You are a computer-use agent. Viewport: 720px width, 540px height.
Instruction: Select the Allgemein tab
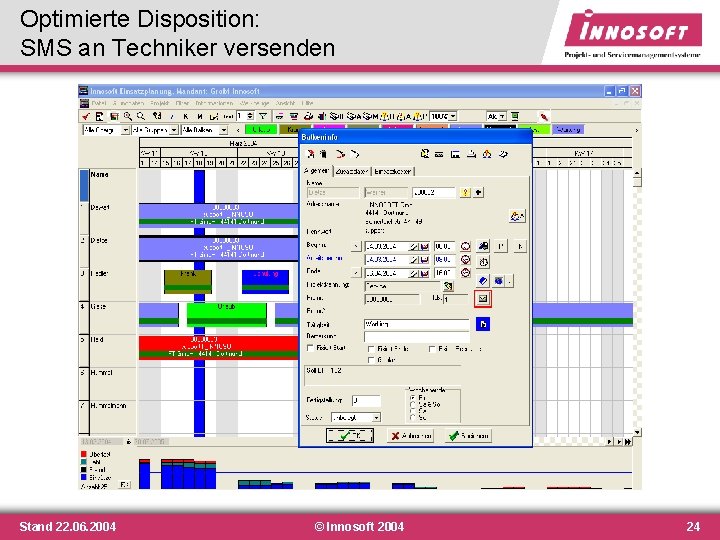[x=317, y=171]
